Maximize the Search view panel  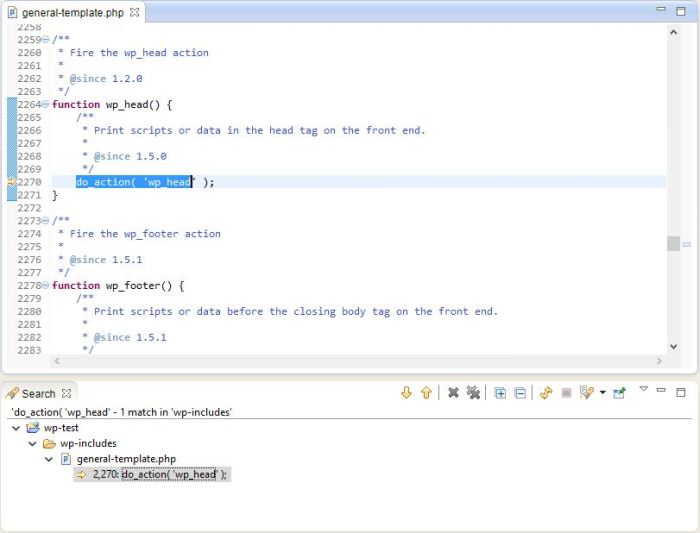click(x=681, y=392)
